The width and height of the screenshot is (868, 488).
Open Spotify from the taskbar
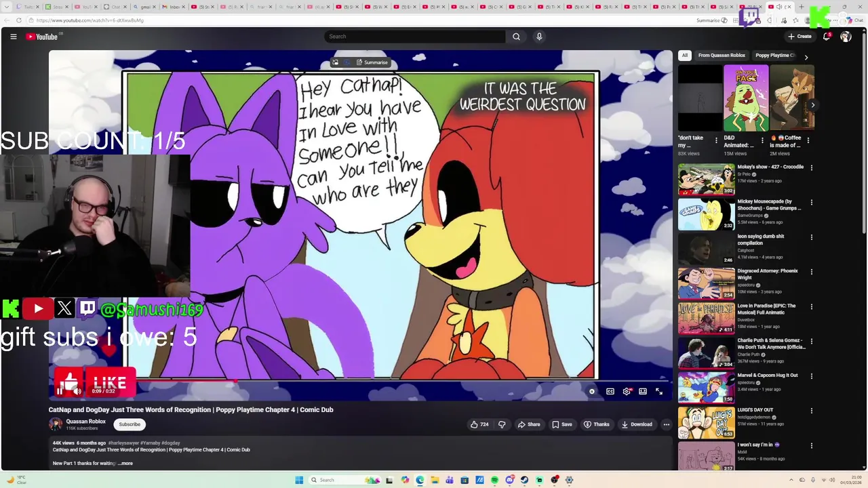(x=494, y=480)
